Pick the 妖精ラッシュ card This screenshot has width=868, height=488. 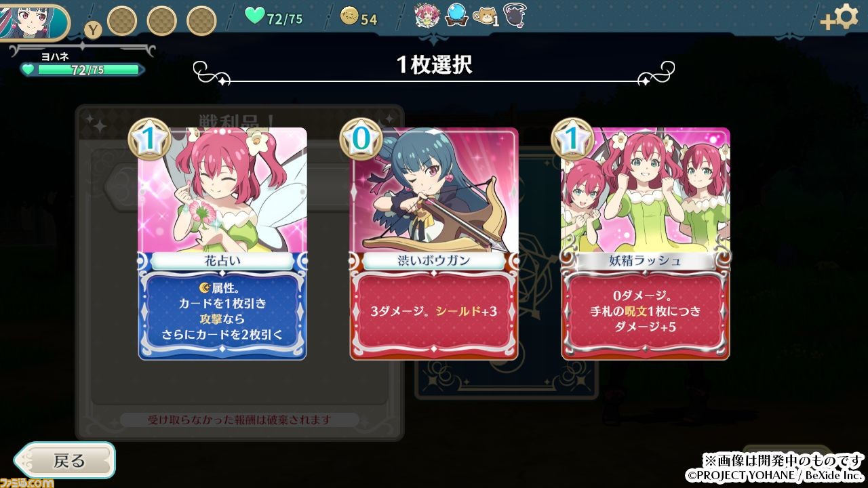click(646, 244)
